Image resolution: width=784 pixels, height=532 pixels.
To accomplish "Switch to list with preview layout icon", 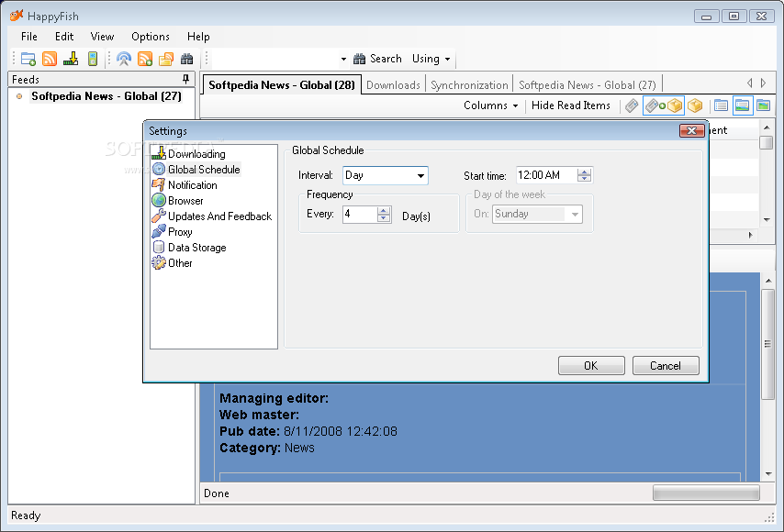I will point(743,105).
